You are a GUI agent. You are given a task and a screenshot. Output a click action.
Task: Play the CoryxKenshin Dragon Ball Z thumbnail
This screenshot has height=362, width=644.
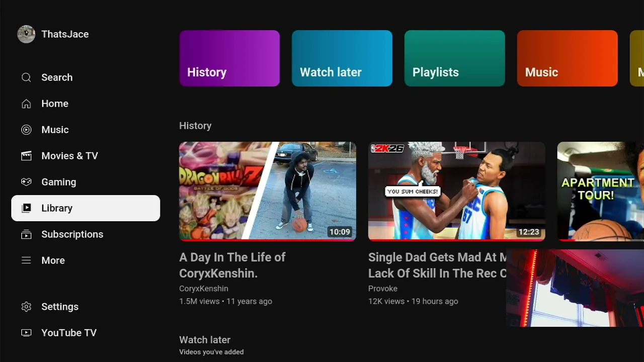click(268, 191)
